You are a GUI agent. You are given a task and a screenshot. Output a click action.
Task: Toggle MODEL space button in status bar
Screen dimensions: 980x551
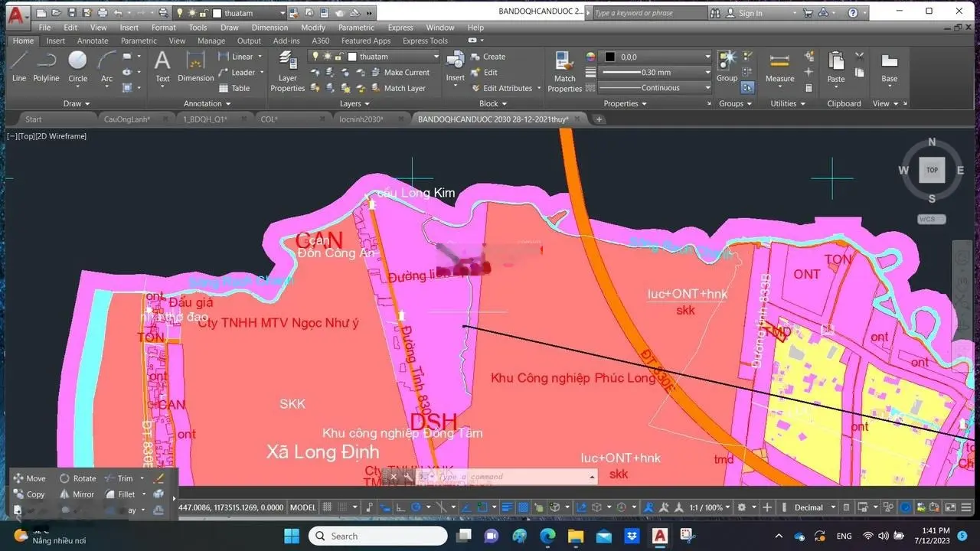click(303, 507)
